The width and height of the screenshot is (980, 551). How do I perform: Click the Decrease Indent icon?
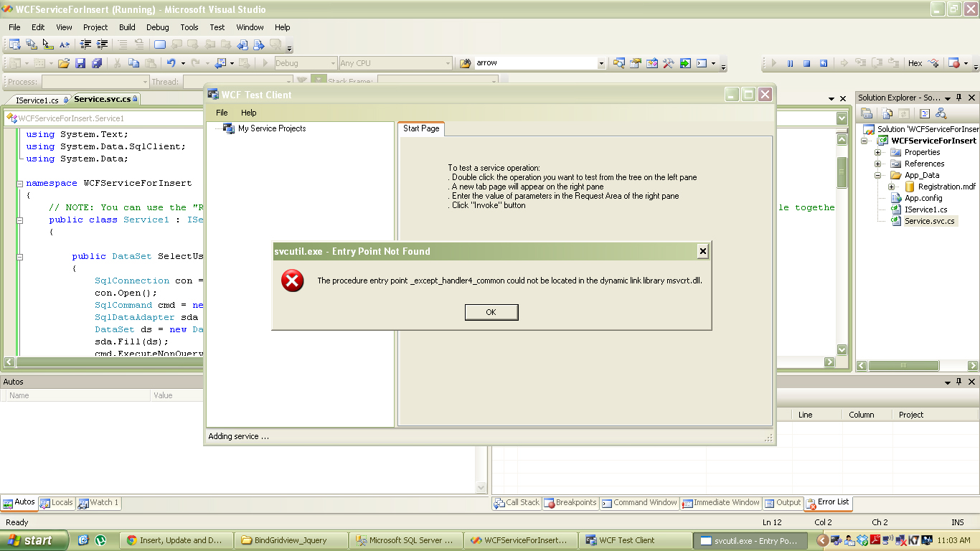[x=86, y=44]
